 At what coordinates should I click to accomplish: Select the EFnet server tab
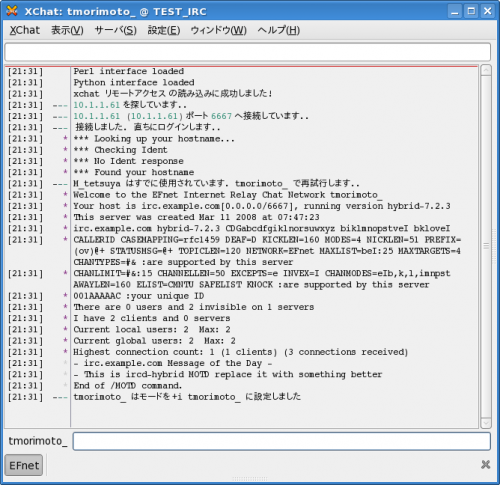(x=24, y=465)
